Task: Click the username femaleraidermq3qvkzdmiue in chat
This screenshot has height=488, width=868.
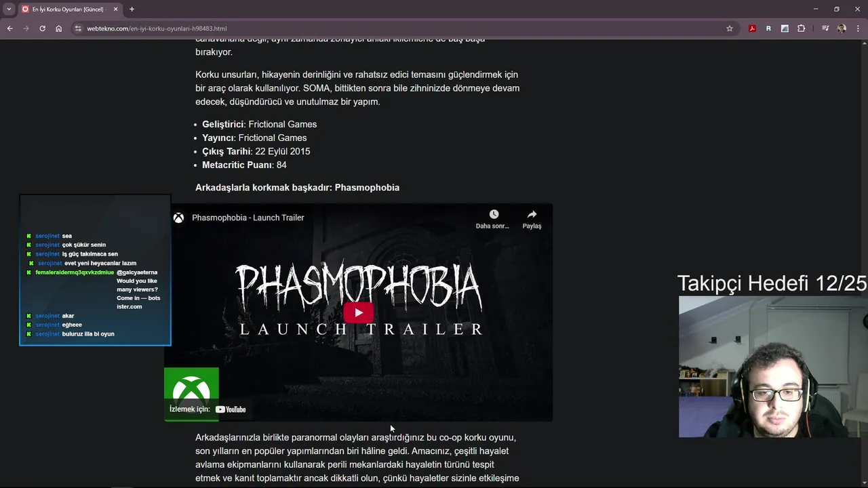Action: (x=75, y=272)
